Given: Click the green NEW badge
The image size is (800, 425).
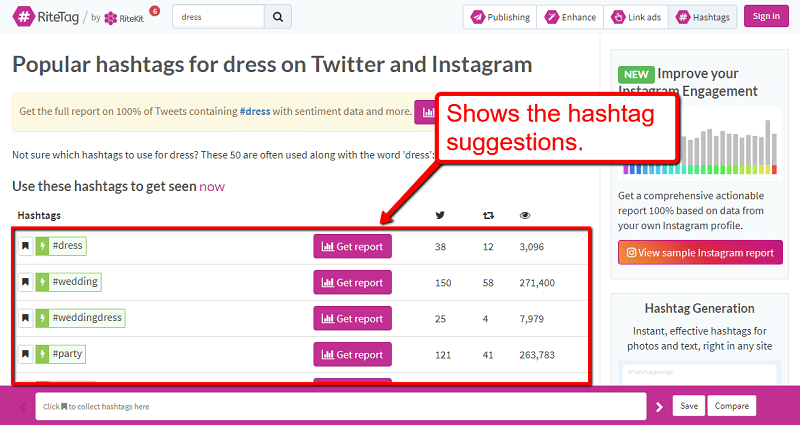Looking at the screenshot, I should point(636,74).
